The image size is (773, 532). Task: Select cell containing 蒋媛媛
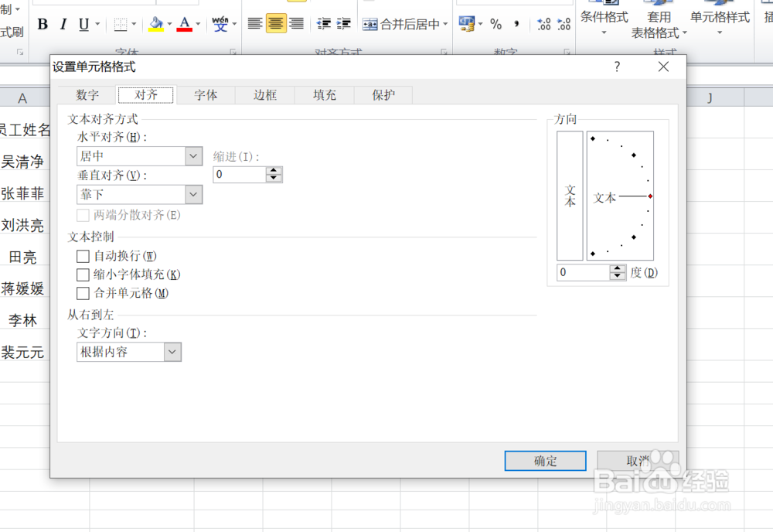pos(22,288)
